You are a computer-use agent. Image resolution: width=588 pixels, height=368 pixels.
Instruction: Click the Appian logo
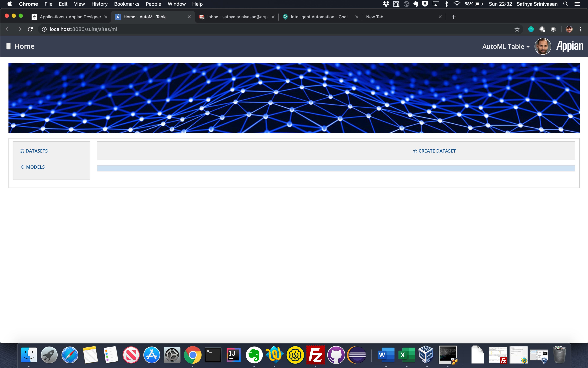pyautogui.click(x=569, y=46)
